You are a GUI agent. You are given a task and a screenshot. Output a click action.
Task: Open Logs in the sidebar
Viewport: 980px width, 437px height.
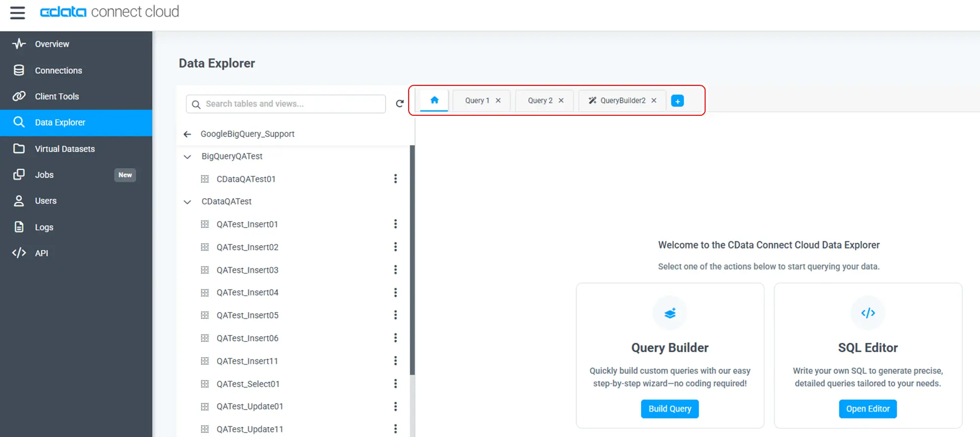coord(76,227)
